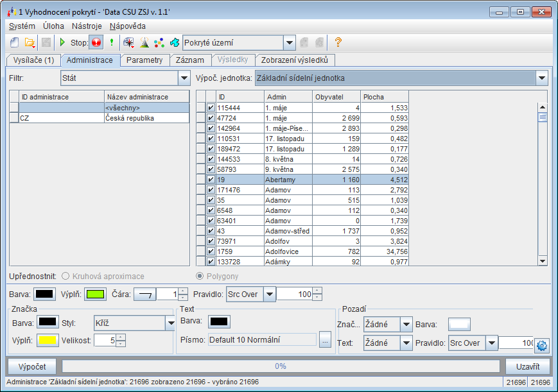The image size is (558, 392).
Task: Click the colored dots toolbar icon
Action: click(159, 43)
